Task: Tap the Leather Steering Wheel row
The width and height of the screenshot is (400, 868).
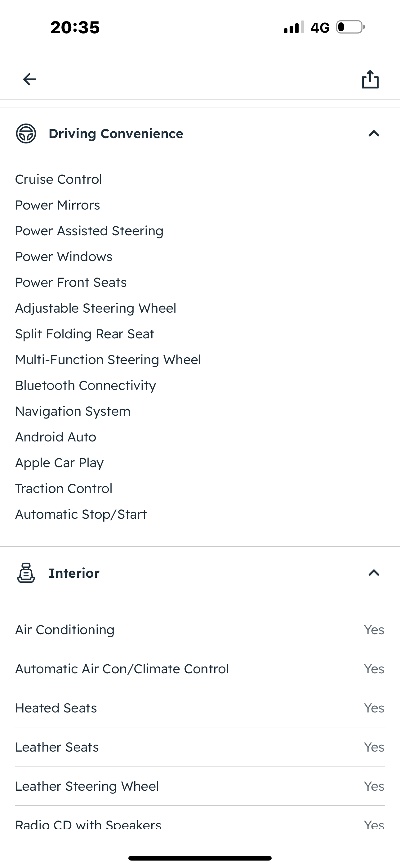Action: point(200,786)
